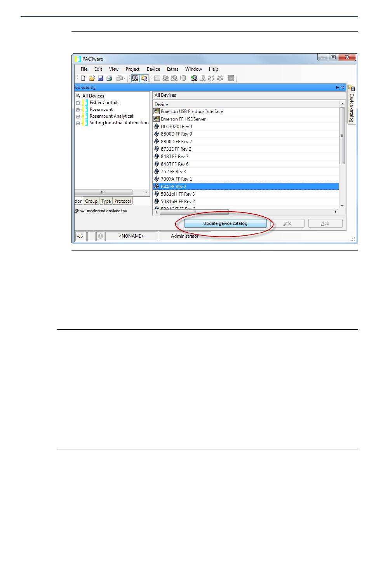369x588 pixels.
Task: Open the View menu
Action: click(114, 69)
